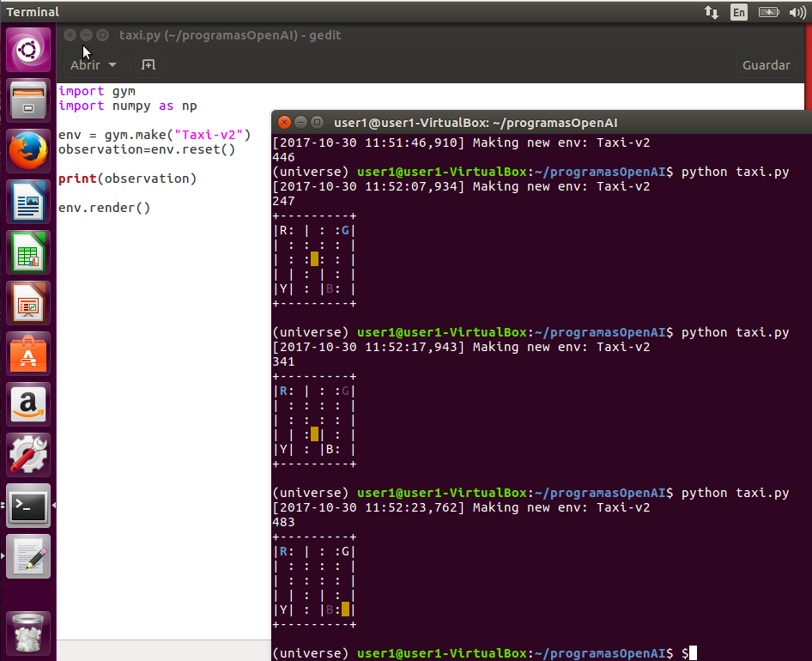Switch to Terminal in the launcher

(28, 506)
